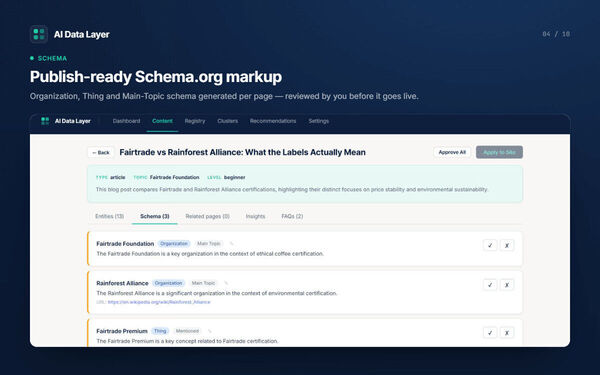Click the Organization badge on Fairtrade Foundation
600x375 pixels.
(x=174, y=244)
